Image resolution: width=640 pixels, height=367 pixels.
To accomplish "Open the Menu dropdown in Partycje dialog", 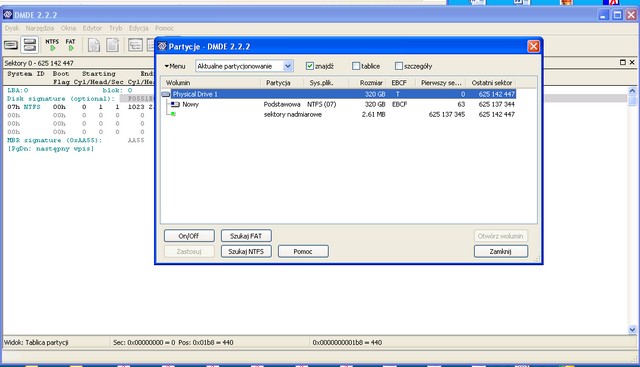I will tap(175, 66).
